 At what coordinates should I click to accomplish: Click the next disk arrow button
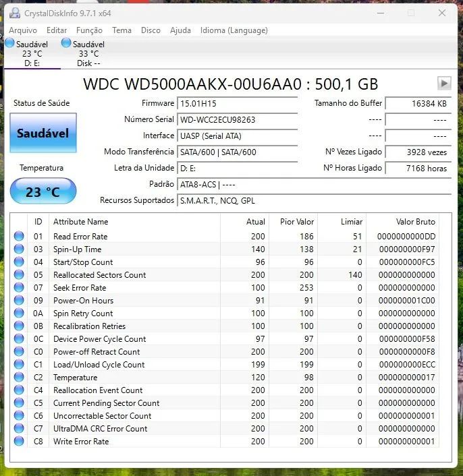(444, 83)
